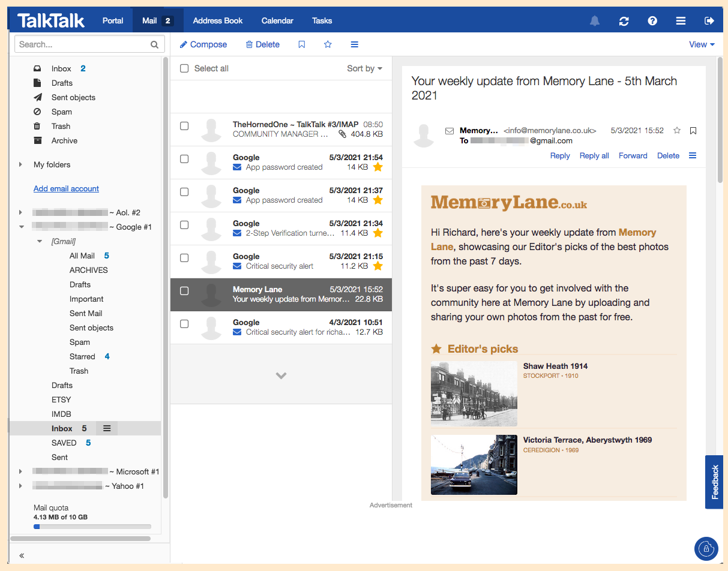Click the toolbar star icon

(x=328, y=44)
